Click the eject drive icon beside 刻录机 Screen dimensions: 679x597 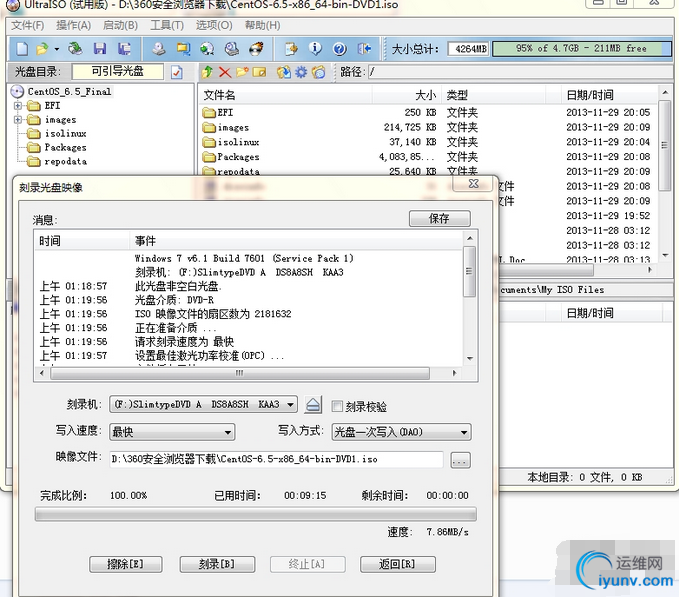click(x=313, y=405)
